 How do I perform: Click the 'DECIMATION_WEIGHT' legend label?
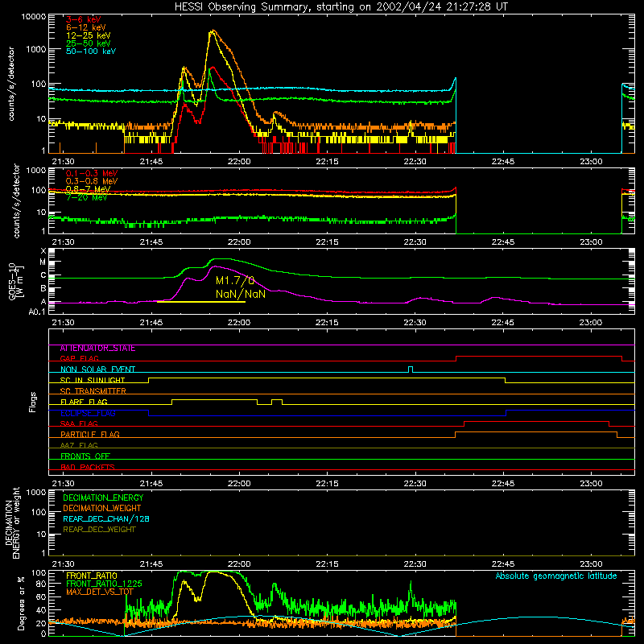[x=102, y=509]
